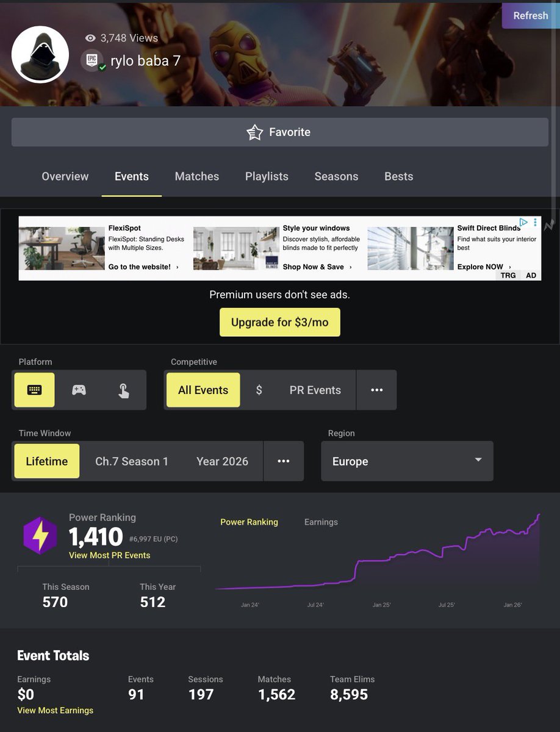Image resolution: width=560 pixels, height=732 pixels.
Task: Open the Playlists tab
Action: (x=267, y=176)
